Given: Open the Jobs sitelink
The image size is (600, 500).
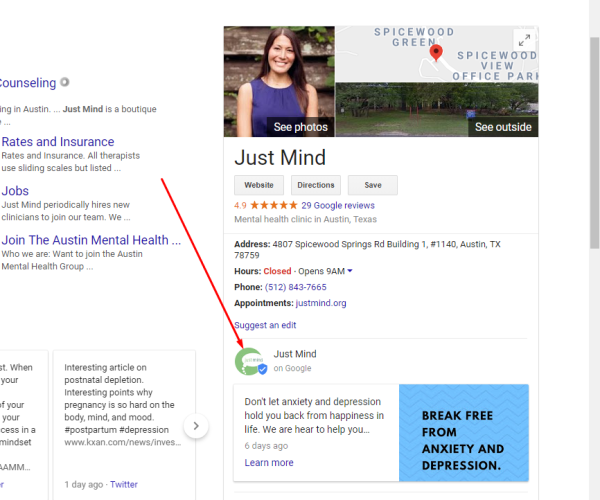Looking at the screenshot, I should 15,191.
